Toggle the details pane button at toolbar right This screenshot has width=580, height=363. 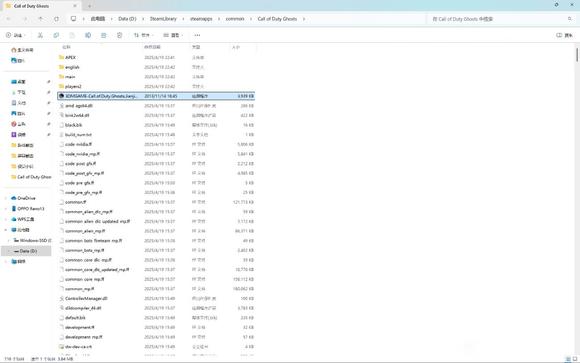click(x=564, y=35)
